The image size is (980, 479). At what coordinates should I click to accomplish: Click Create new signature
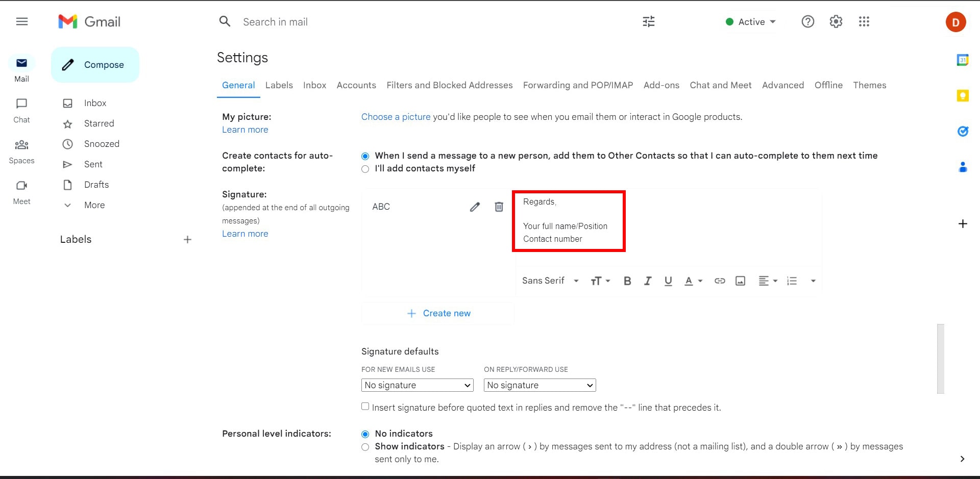438,313
